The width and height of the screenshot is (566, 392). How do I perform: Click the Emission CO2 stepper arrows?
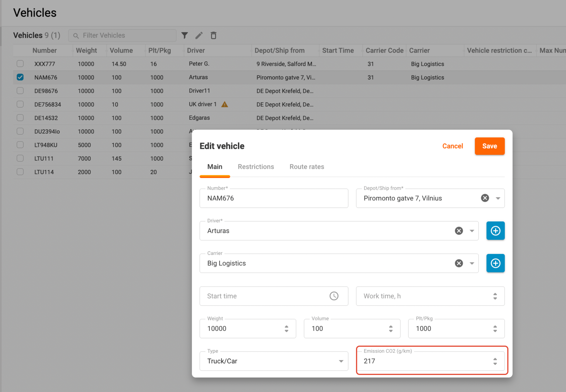495,361
